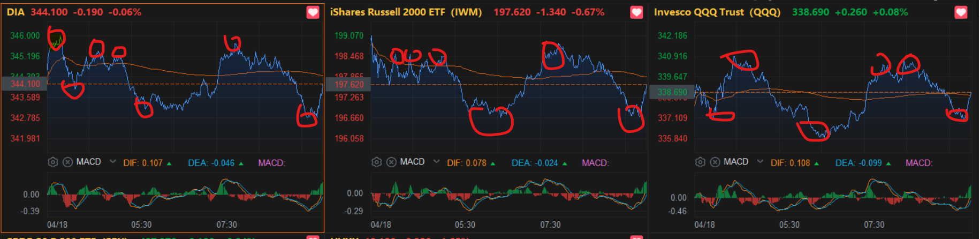The image size is (980, 239).
Task: Click DIA last price 344.100
Action: point(49,12)
